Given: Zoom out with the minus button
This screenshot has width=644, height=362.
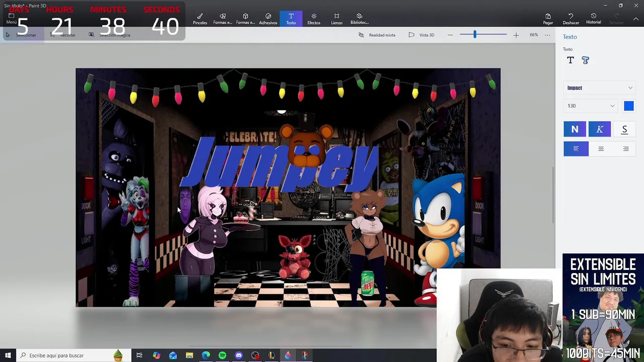Looking at the screenshot, I should click(x=450, y=35).
